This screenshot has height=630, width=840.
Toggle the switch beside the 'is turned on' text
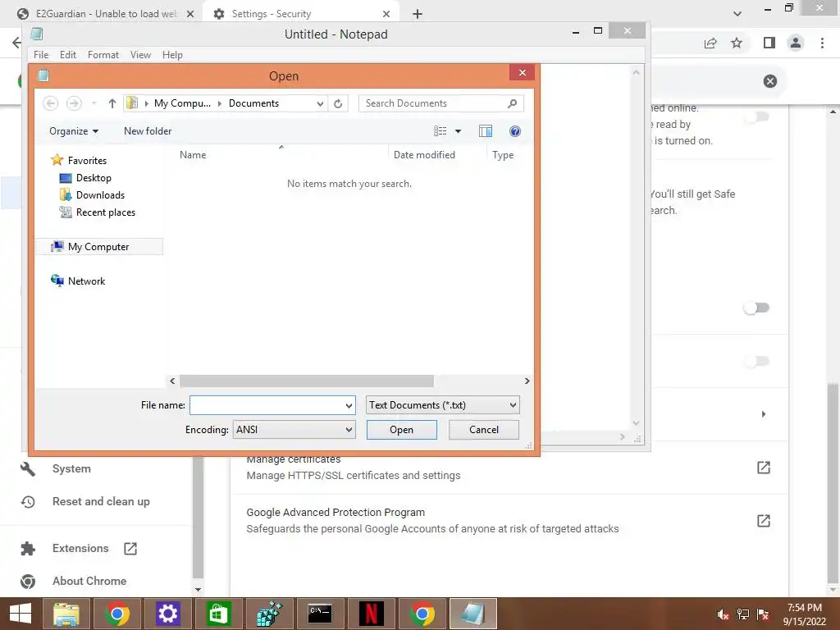point(757,117)
